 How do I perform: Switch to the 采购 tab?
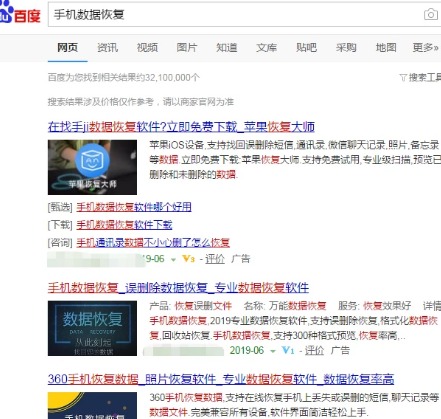[x=346, y=48]
